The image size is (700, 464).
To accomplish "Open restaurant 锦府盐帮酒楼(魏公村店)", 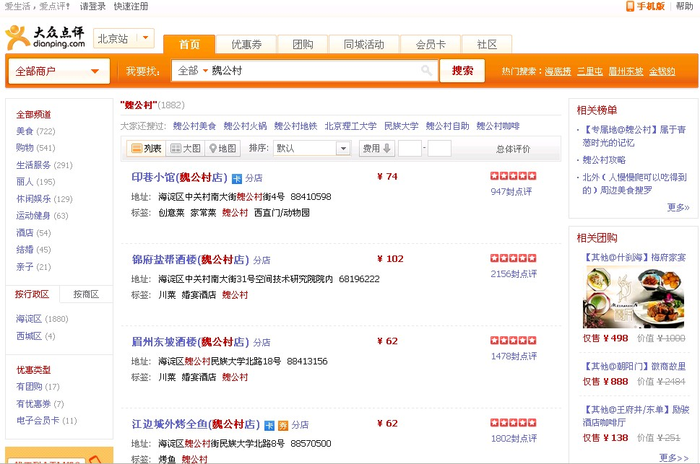I will 190,259.
